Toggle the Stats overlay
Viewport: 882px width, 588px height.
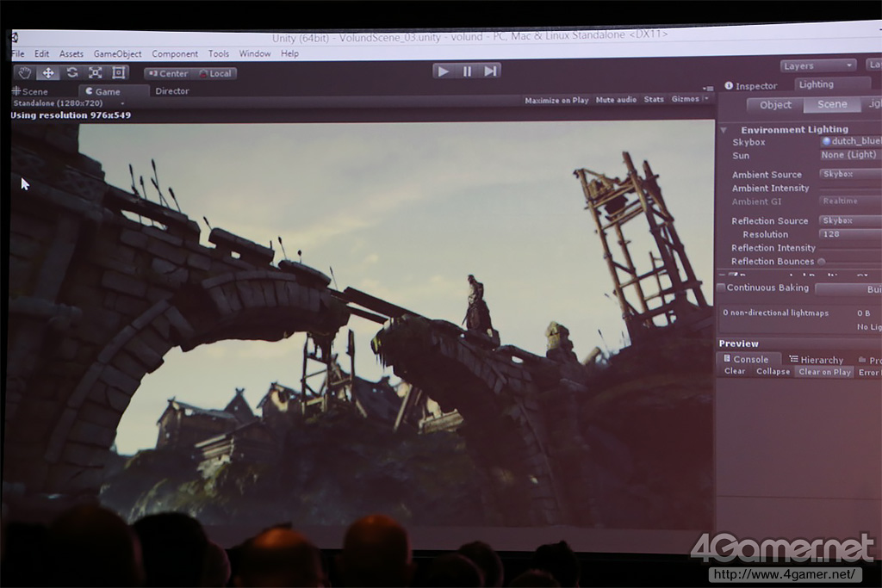[654, 99]
